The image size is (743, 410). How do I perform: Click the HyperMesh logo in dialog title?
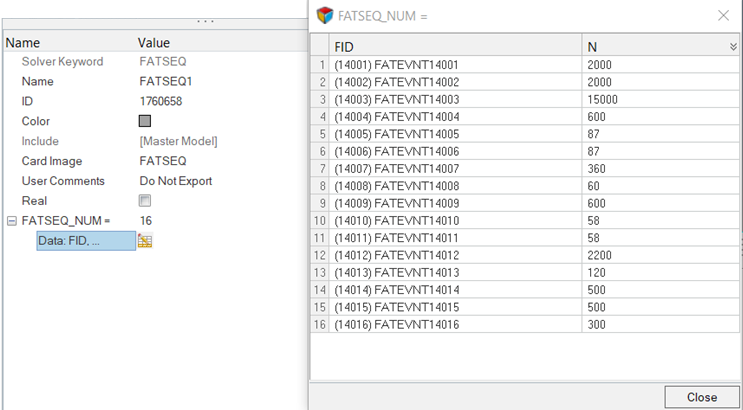tap(324, 15)
